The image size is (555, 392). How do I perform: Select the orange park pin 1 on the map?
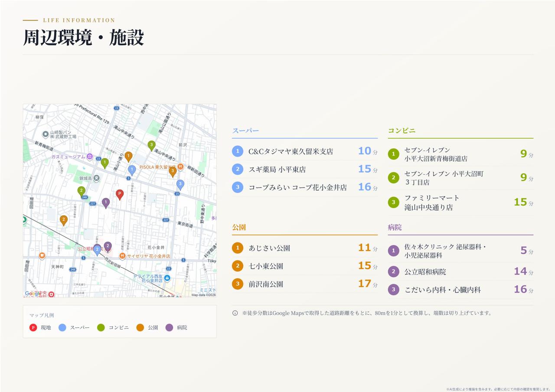tap(128, 157)
